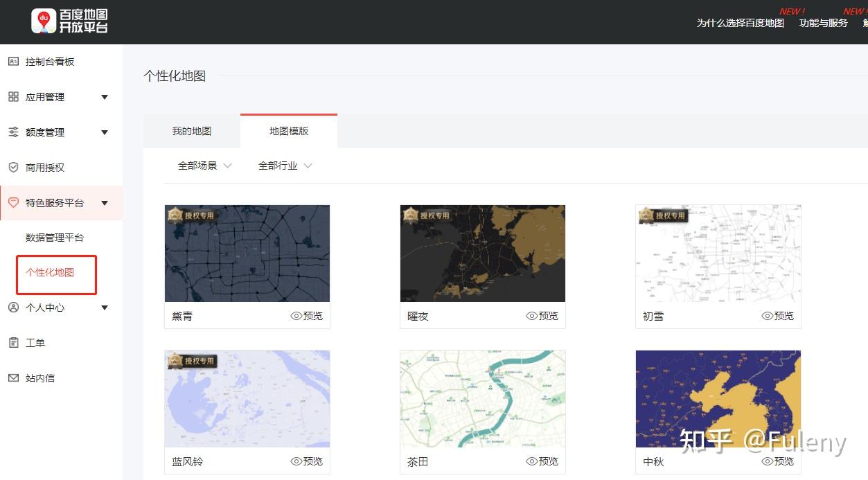Viewport: 868px width, 480px height.
Task: Click the 中秋 map template thumbnail
Action: [x=718, y=398]
